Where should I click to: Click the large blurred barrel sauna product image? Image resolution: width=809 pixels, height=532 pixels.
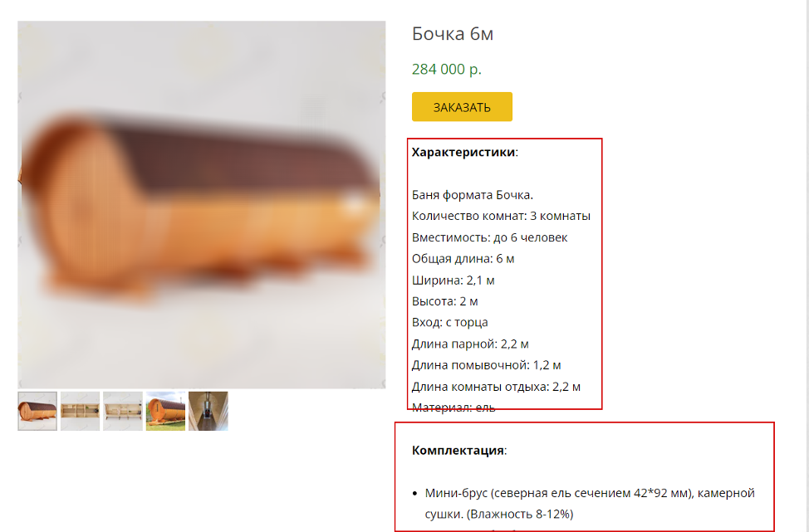point(202,205)
